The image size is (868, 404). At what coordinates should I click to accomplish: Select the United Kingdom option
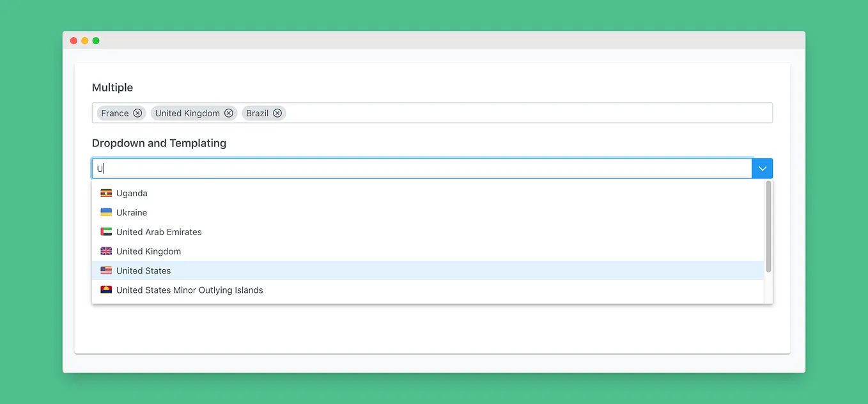(x=148, y=251)
